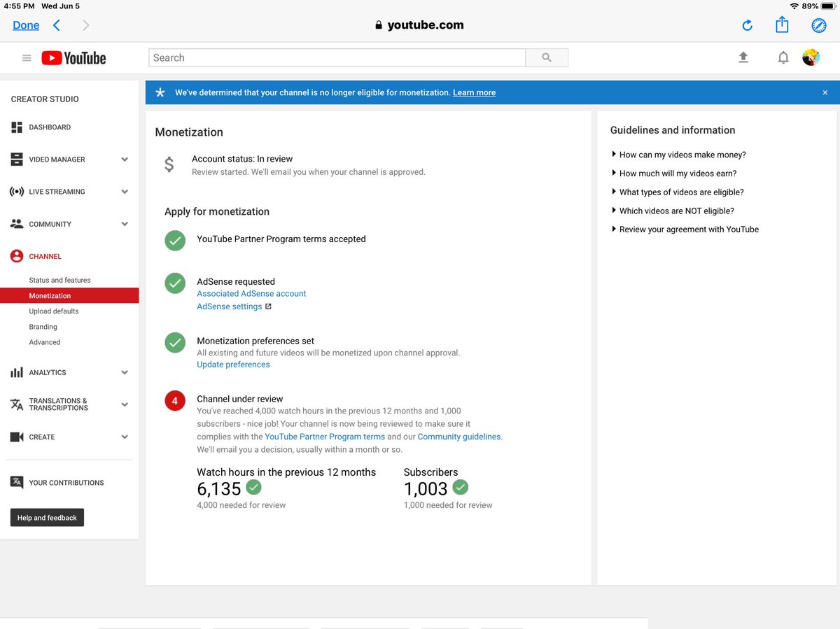This screenshot has height=629, width=840.
Task: Open AdSense settings link
Action: tap(230, 306)
